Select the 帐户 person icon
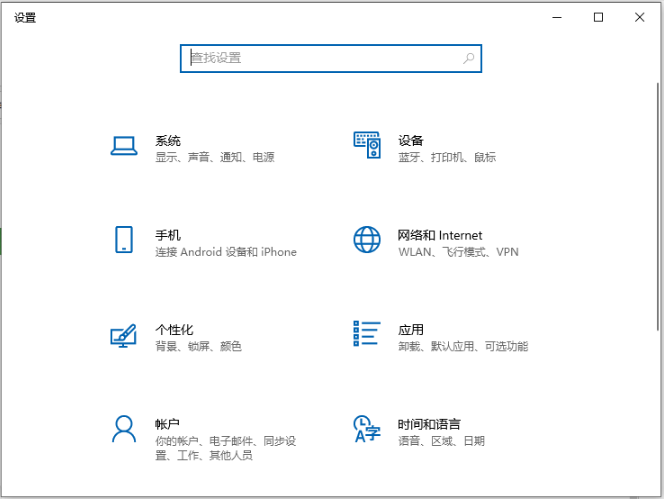664x501 pixels. click(123, 429)
